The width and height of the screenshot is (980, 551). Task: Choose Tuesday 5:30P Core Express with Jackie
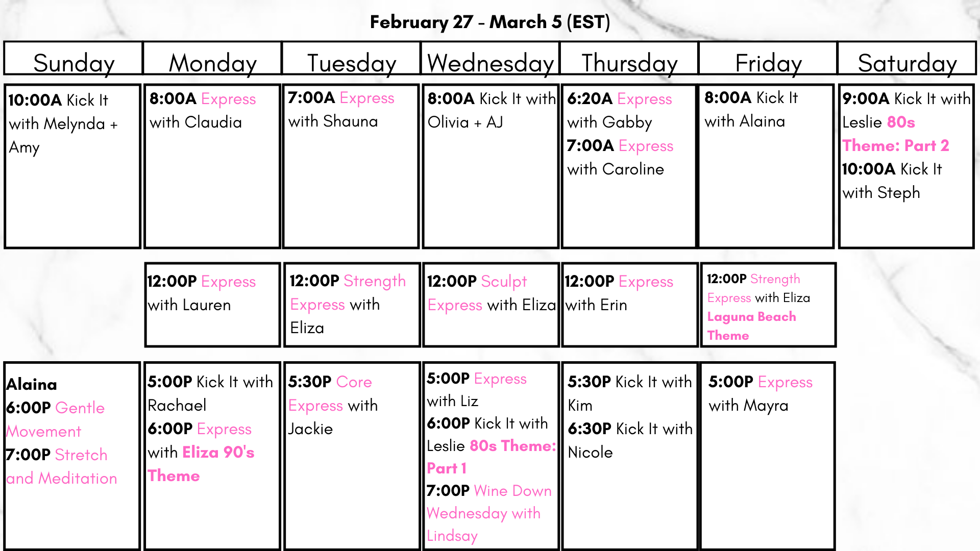click(333, 405)
